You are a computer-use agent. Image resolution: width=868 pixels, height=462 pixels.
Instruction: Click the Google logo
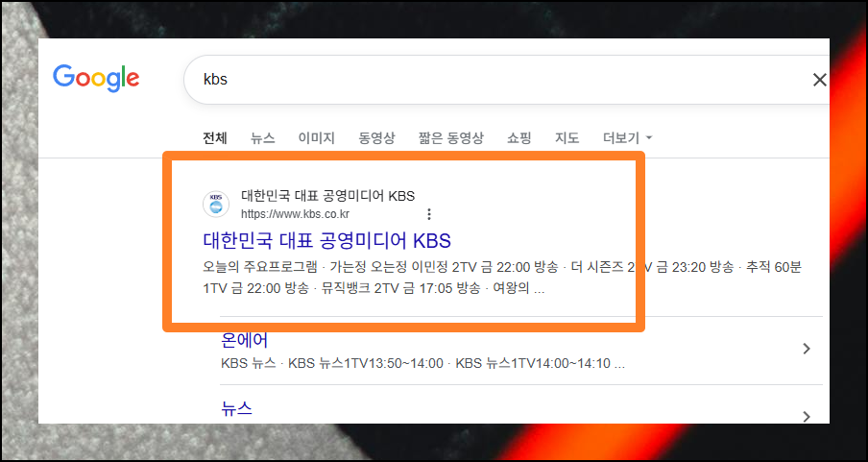click(96, 78)
